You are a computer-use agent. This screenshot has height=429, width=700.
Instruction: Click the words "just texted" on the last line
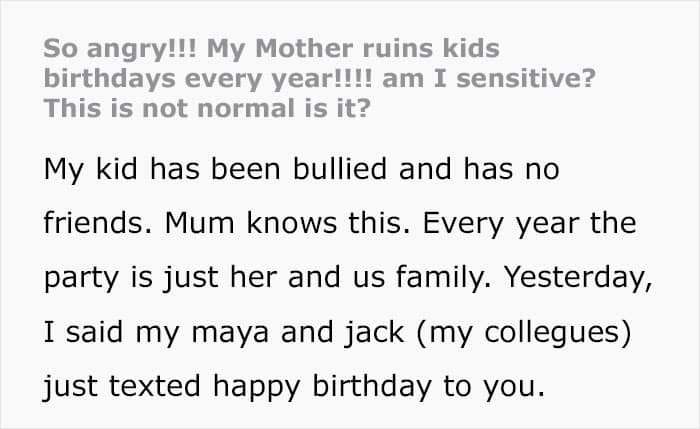pos(121,387)
